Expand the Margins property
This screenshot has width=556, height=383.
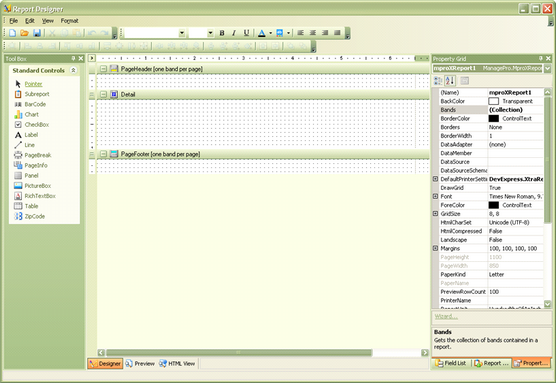pyautogui.click(x=435, y=248)
